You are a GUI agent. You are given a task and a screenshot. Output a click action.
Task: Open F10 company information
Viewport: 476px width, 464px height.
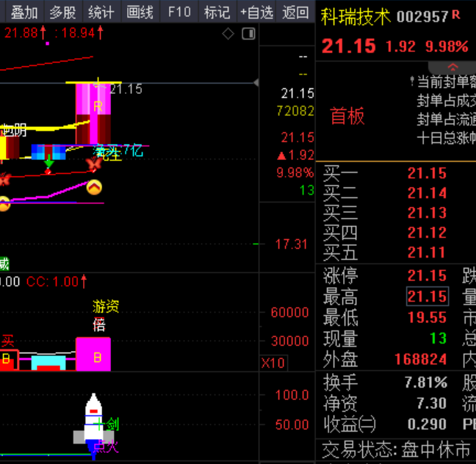[179, 12]
